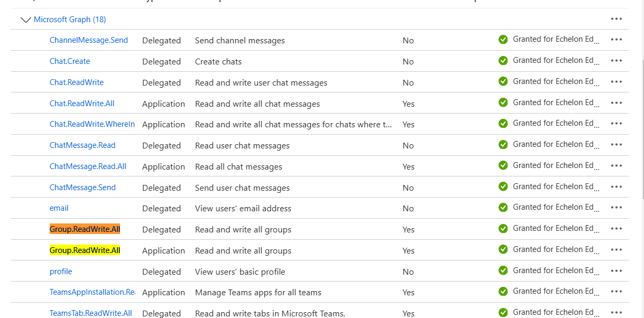Click the granted checkmark icon for email permission

point(503,207)
